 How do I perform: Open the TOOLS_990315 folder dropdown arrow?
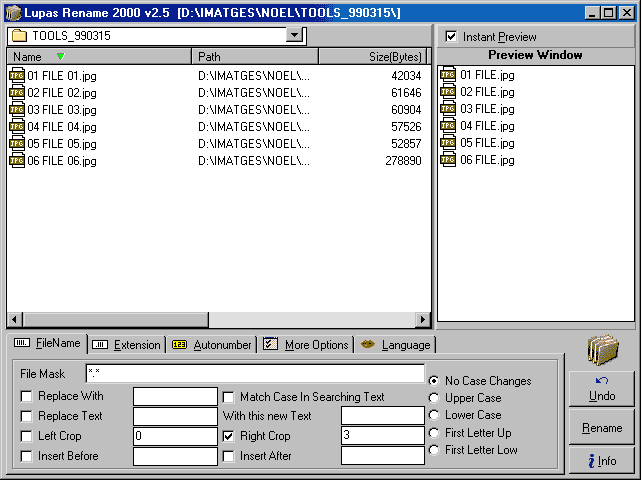pos(294,35)
